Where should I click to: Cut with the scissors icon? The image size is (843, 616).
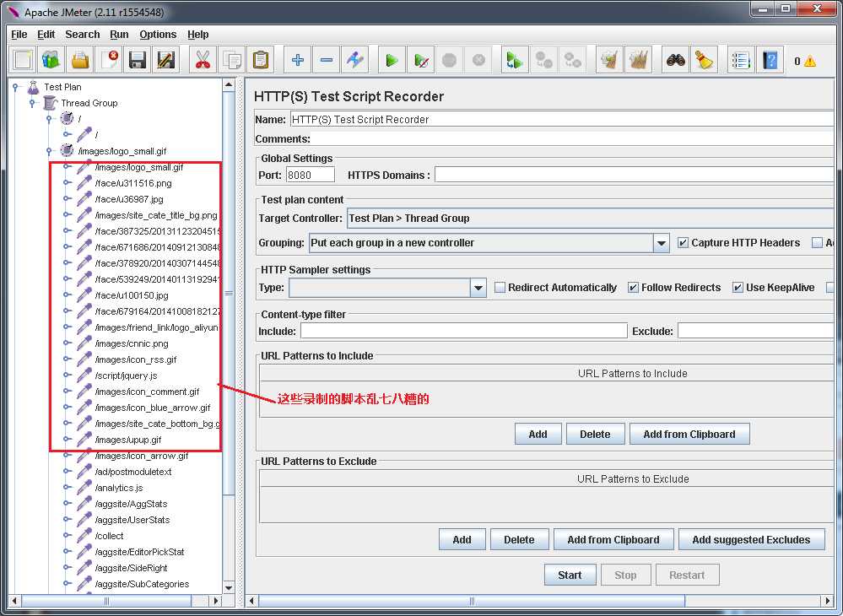[x=203, y=60]
